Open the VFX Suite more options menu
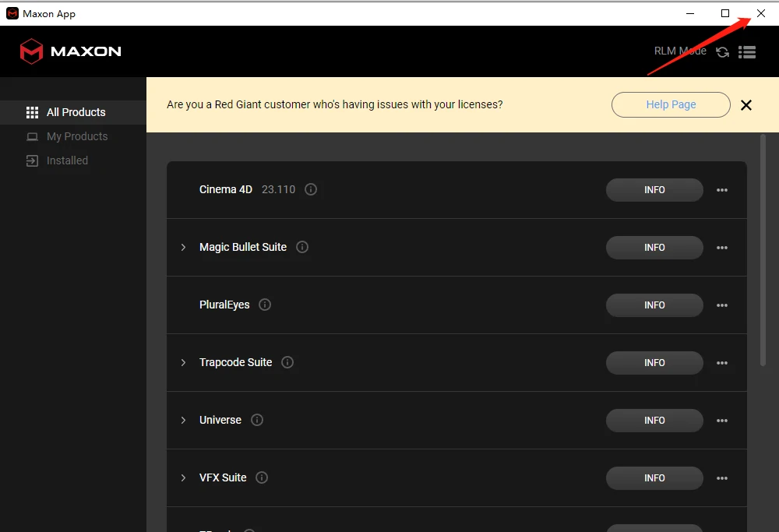The height and width of the screenshot is (532, 779). pos(722,477)
